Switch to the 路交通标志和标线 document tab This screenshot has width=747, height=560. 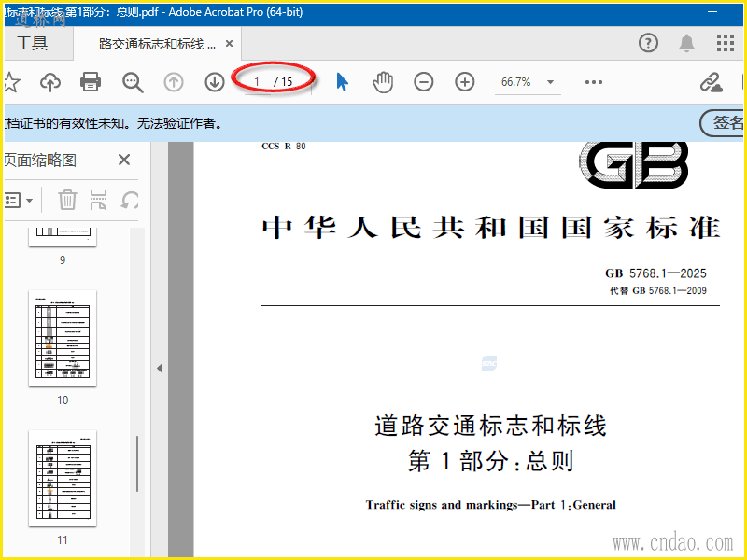[x=157, y=44]
